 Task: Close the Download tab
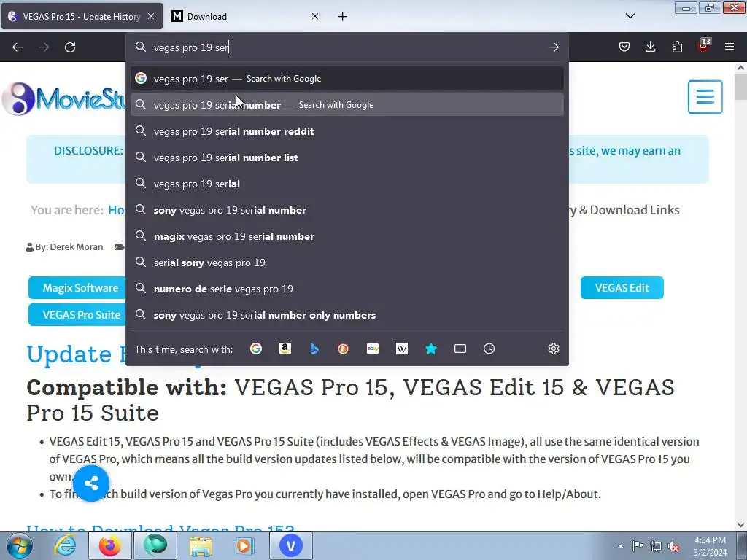pos(315,16)
